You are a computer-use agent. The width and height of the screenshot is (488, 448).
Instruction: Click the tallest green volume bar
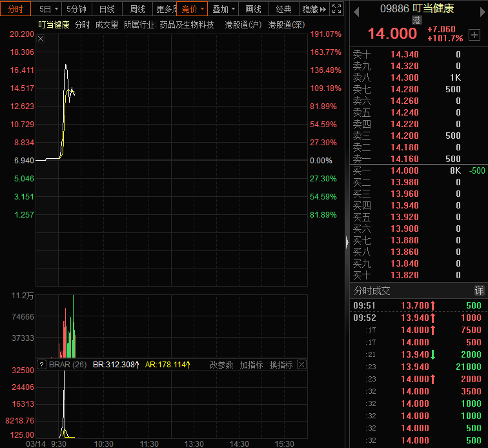coord(74,326)
